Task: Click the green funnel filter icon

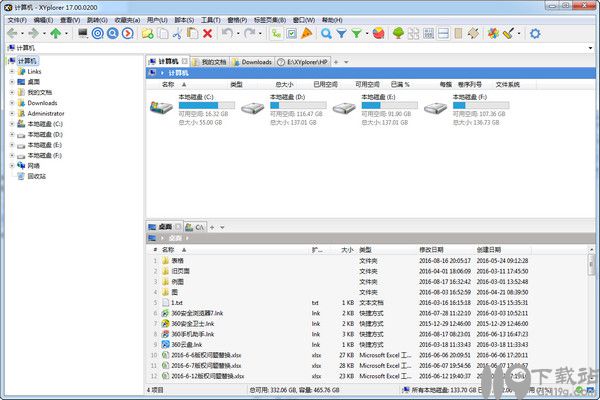Action: tap(357, 34)
